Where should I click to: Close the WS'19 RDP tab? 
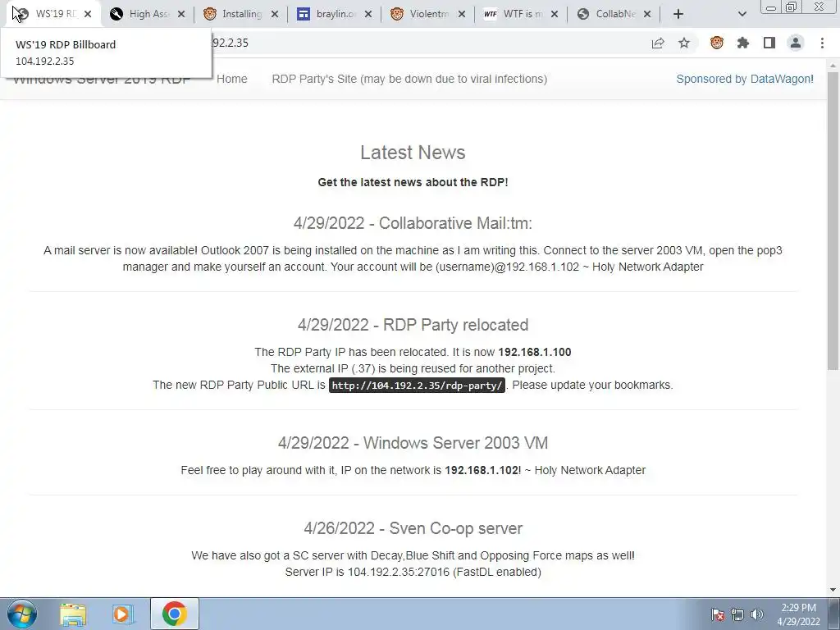tap(89, 14)
